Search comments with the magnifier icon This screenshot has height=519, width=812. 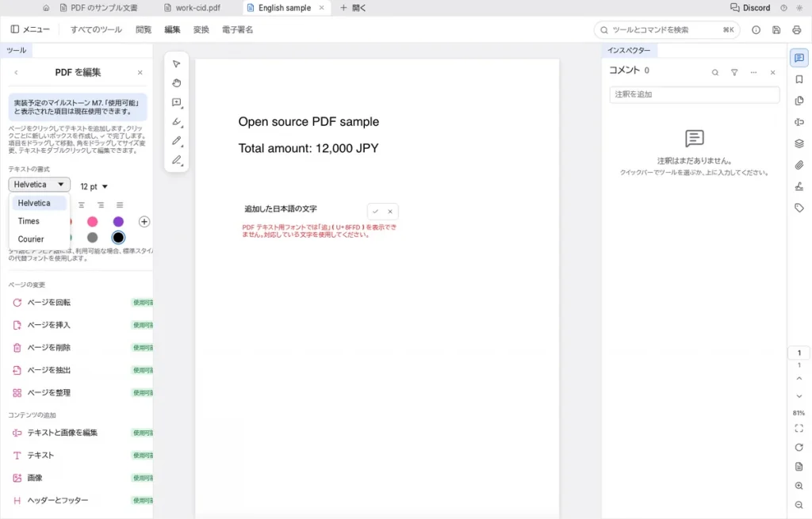pos(715,72)
